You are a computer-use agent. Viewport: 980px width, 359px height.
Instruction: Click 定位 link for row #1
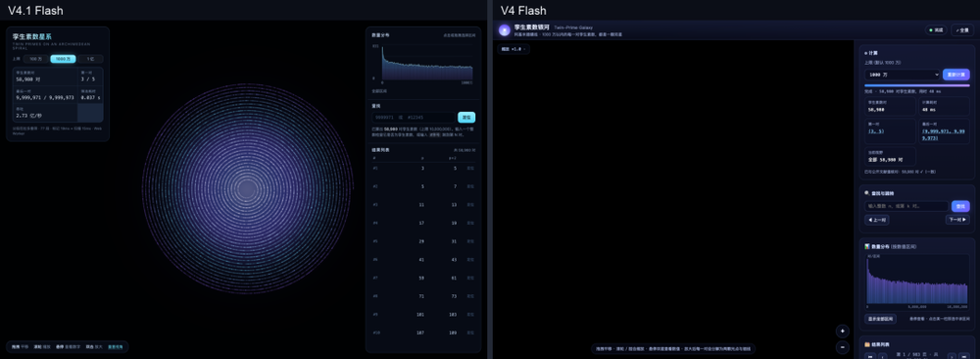[470, 169]
